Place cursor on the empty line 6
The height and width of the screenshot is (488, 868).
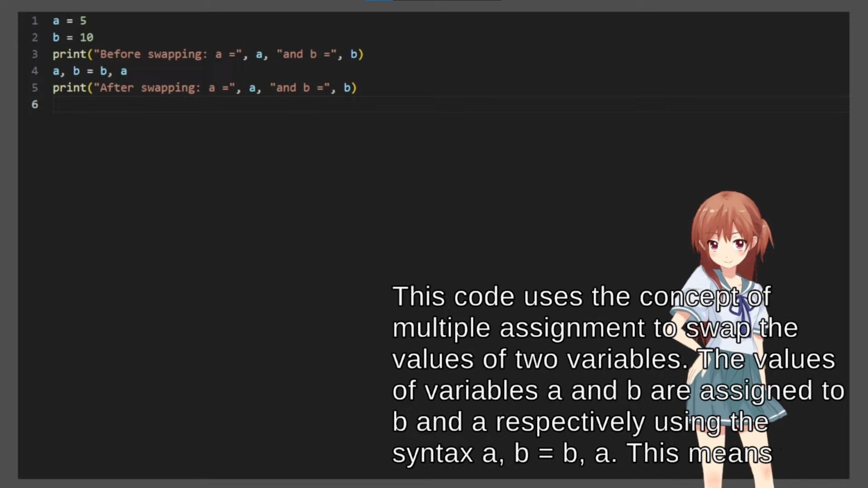pyautogui.click(x=181, y=105)
